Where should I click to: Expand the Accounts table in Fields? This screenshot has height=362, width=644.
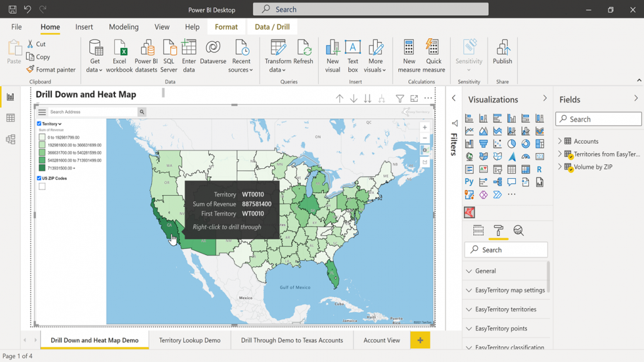point(560,141)
